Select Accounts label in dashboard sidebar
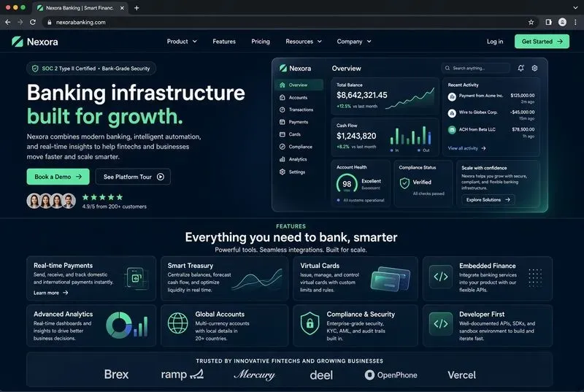Viewport: 584px width, 392px height. (299, 98)
